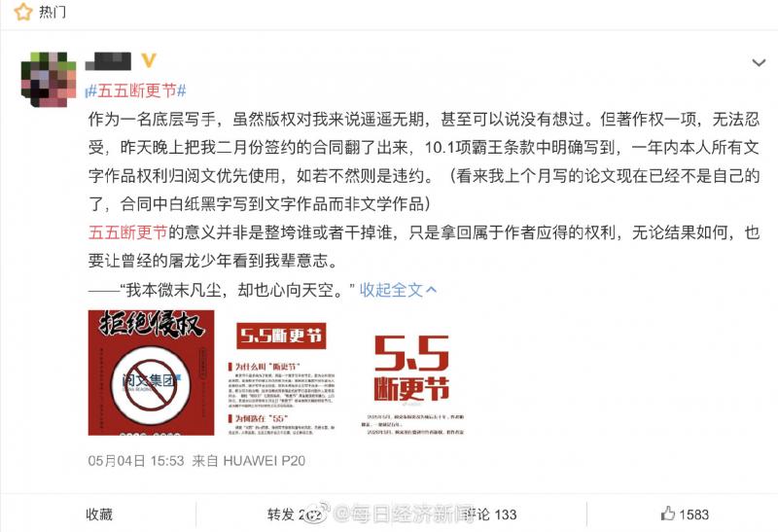Click the blurred username next to avatar
Screen dimensions: 778x532
tap(109, 61)
